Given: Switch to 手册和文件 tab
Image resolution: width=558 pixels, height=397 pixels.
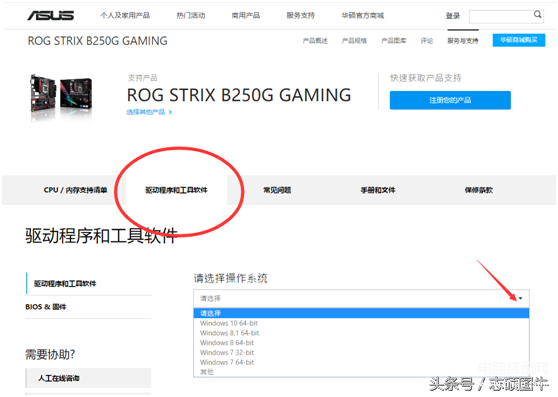Looking at the screenshot, I should pos(378,190).
